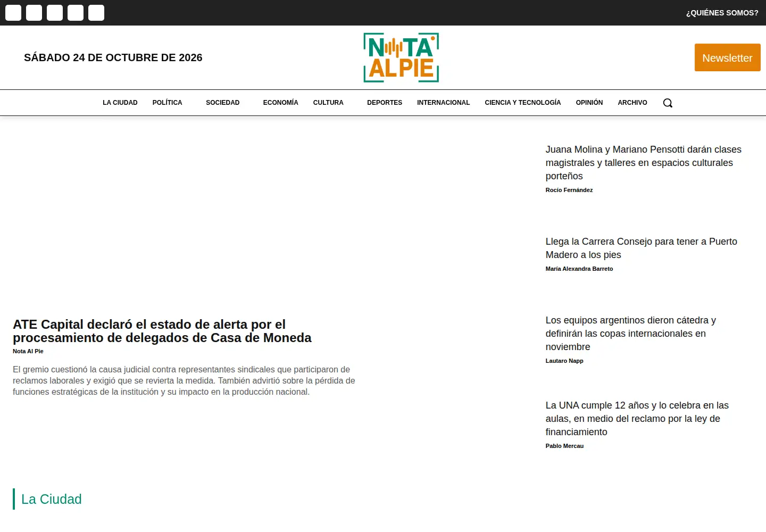Click author name María Alexandra Barreto
This screenshot has height=532, width=766.
[579, 269]
